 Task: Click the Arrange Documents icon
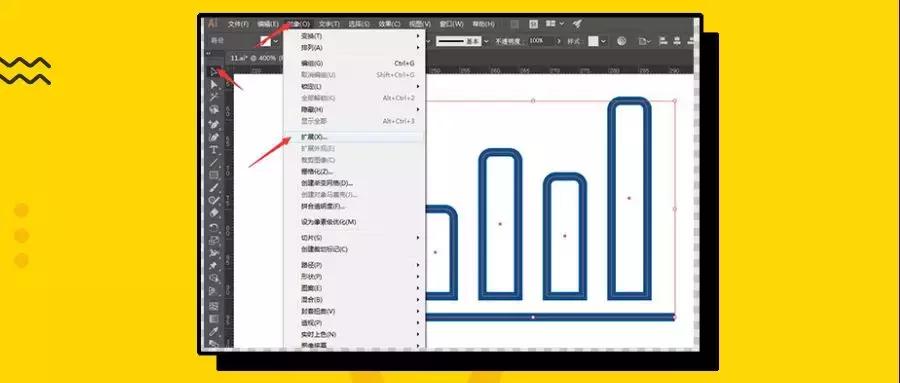pos(551,24)
